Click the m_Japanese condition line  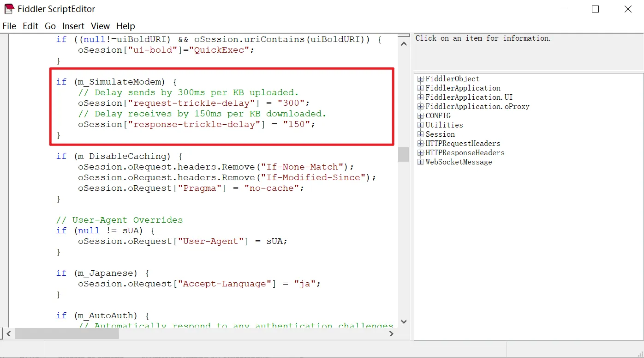(x=103, y=273)
